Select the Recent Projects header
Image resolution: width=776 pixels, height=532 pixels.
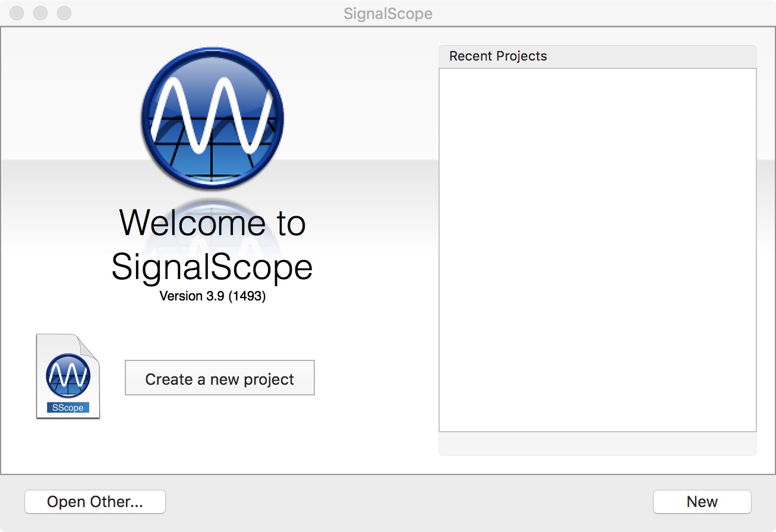pyautogui.click(x=597, y=56)
